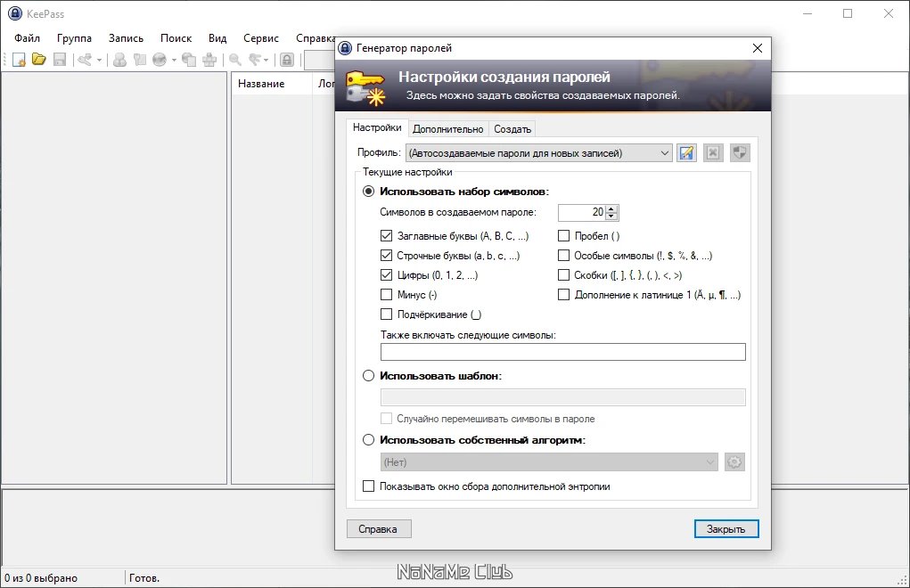Click the save profile icon beside Профиль

686,153
